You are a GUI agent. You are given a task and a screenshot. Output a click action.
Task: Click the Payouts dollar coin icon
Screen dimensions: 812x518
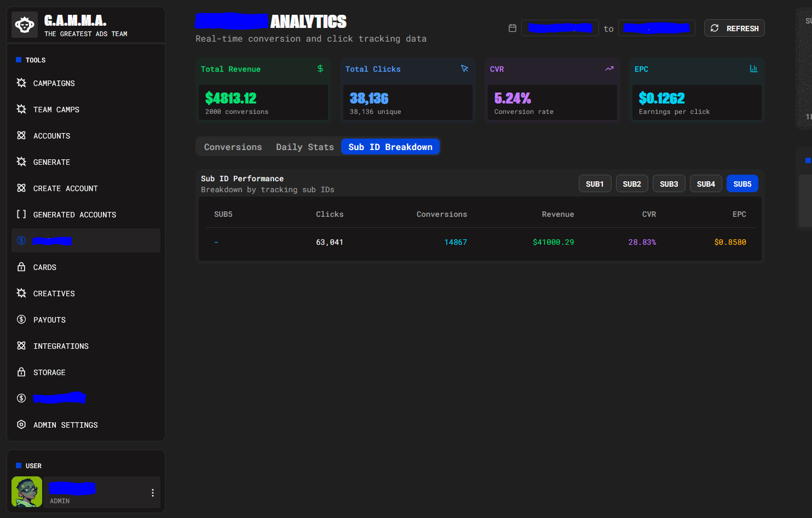click(21, 319)
